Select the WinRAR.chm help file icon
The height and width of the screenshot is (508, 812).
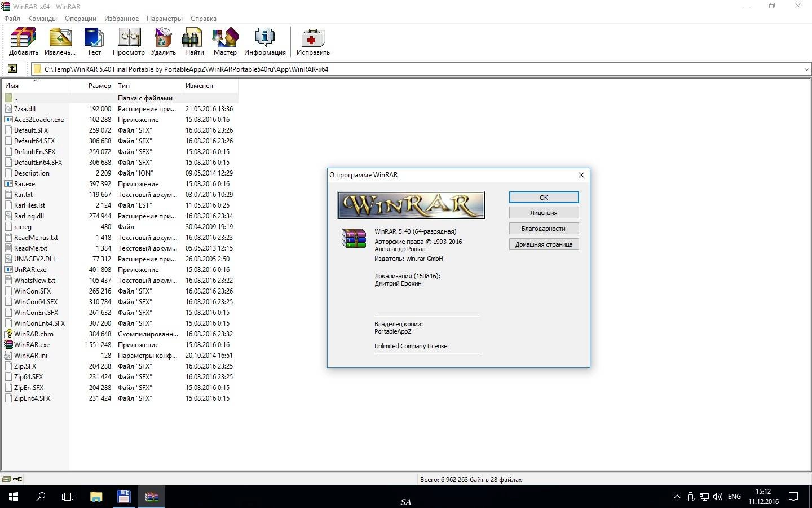coord(8,334)
